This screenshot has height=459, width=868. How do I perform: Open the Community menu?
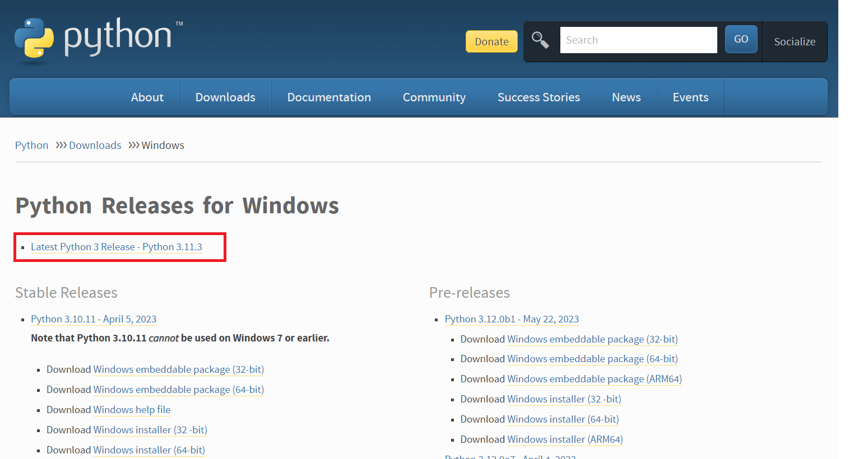coord(434,97)
